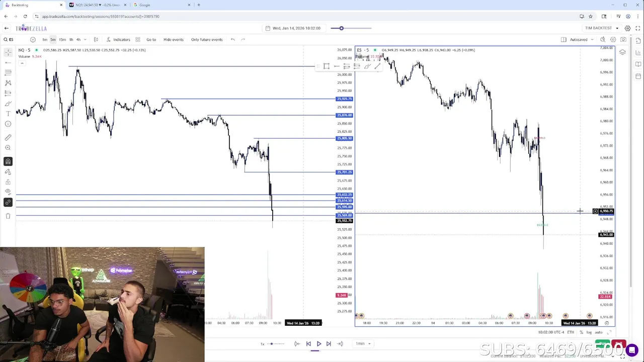Open the candle chart style menu

coord(96,40)
